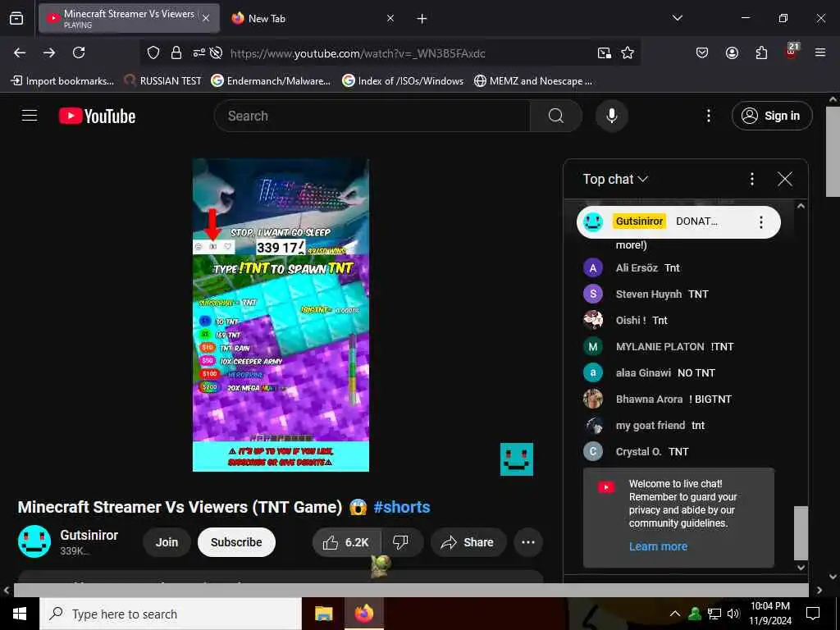This screenshot has height=630, width=840.
Task: Click the YouTube search magnifier button
Action: pyautogui.click(x=555, y=116)
